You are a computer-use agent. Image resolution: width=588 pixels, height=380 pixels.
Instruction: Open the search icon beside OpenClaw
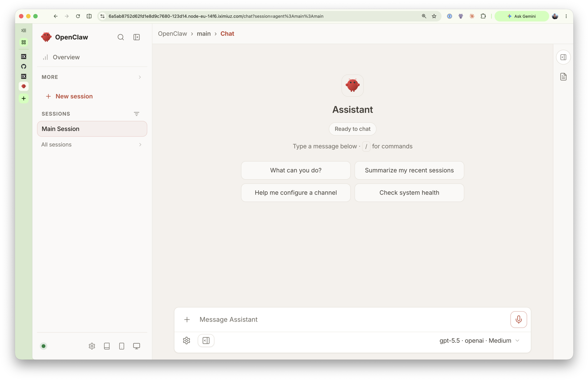[x=120, y=37]
